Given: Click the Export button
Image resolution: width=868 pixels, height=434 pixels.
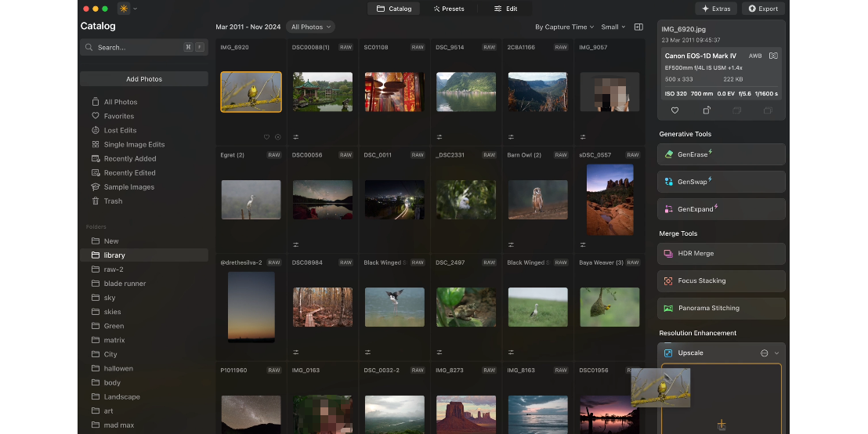Looking at the screenshot, I should coord(763,9).
